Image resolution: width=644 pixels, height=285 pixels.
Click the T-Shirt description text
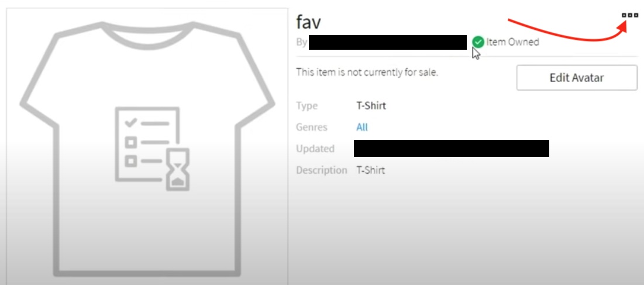pyautogui.click(x=370, y=170)
